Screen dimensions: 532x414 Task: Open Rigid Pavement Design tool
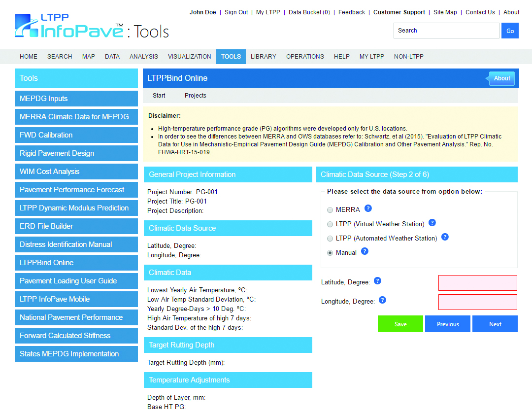(76, 153)
